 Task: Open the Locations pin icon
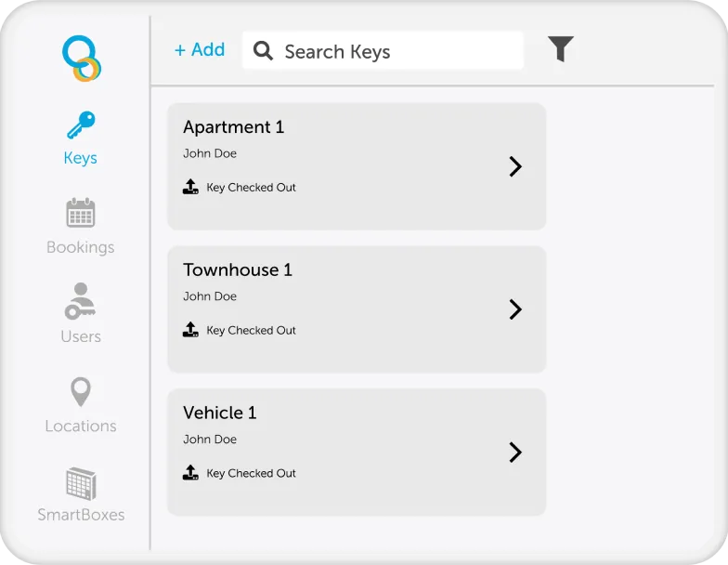[x=81, y=392]
